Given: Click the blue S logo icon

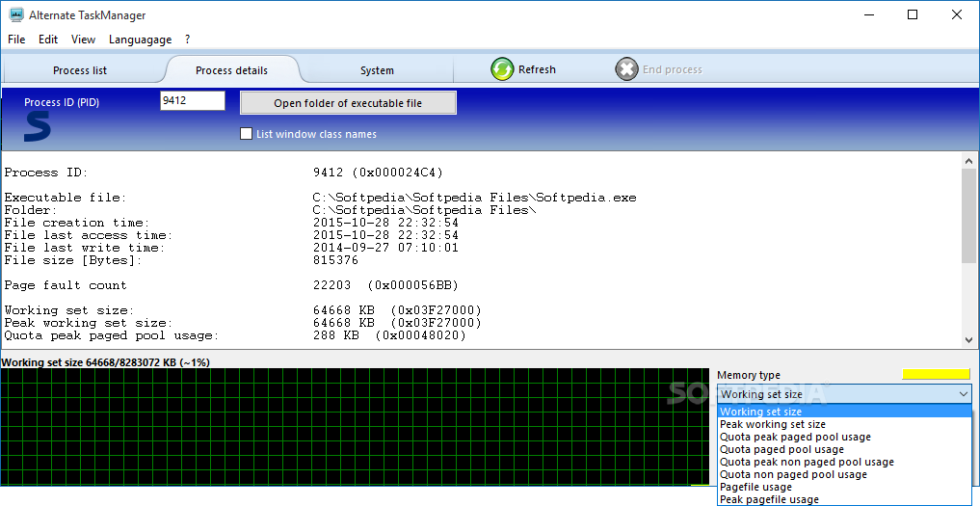Looking at the screenshot, I should (38, 127).
